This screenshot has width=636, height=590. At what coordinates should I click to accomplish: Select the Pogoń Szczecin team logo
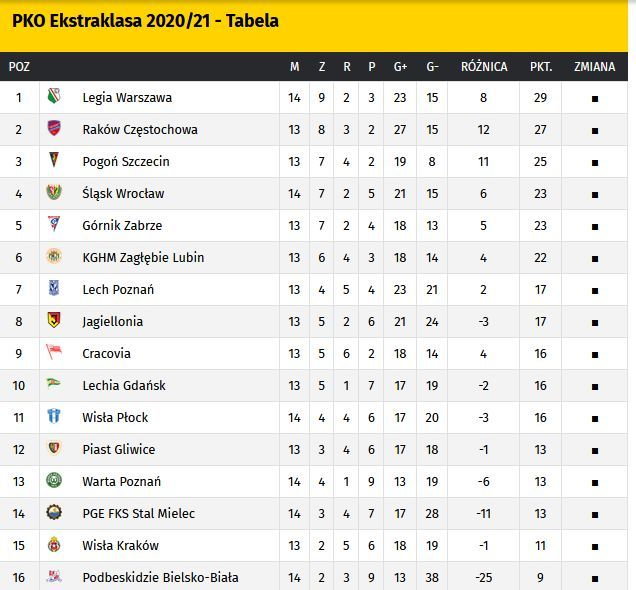point(54,160)
